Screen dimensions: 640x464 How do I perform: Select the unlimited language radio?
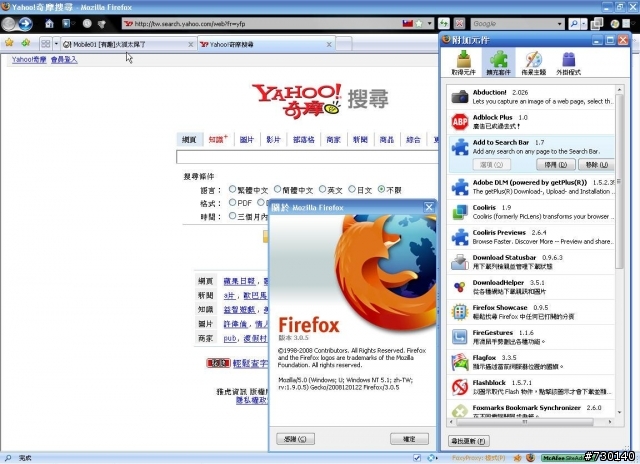[x=381, y=189]
